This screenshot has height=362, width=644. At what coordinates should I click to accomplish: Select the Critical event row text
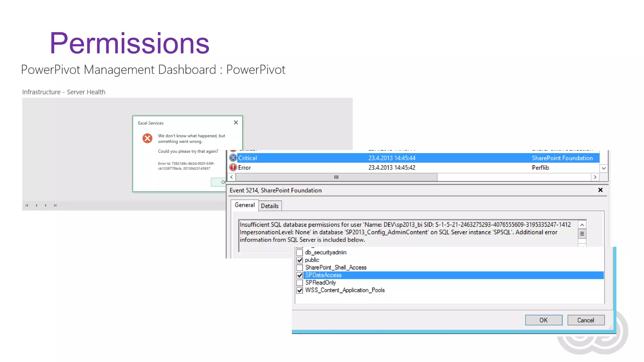pos(247,158)
